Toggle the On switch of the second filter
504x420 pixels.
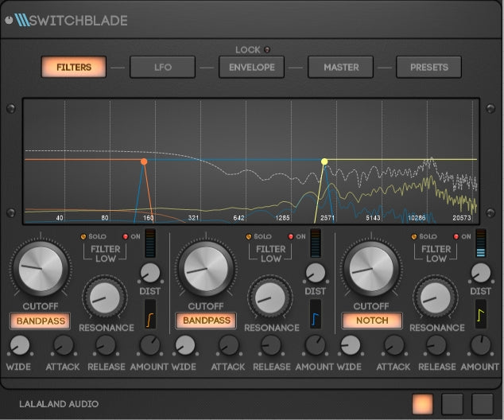coord(291,237)
